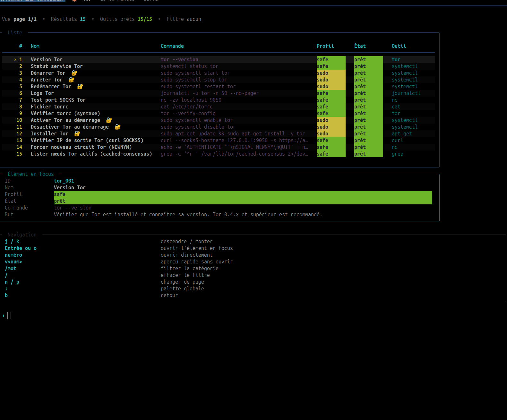Click command 'nc -zv localhost 9050'
This screenshot has height=420, width=507.
[x=191, y=100]
